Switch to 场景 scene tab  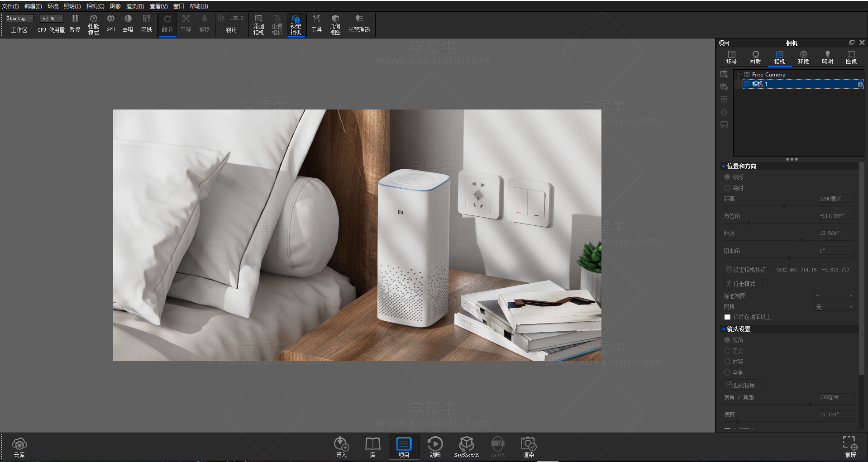731,57
